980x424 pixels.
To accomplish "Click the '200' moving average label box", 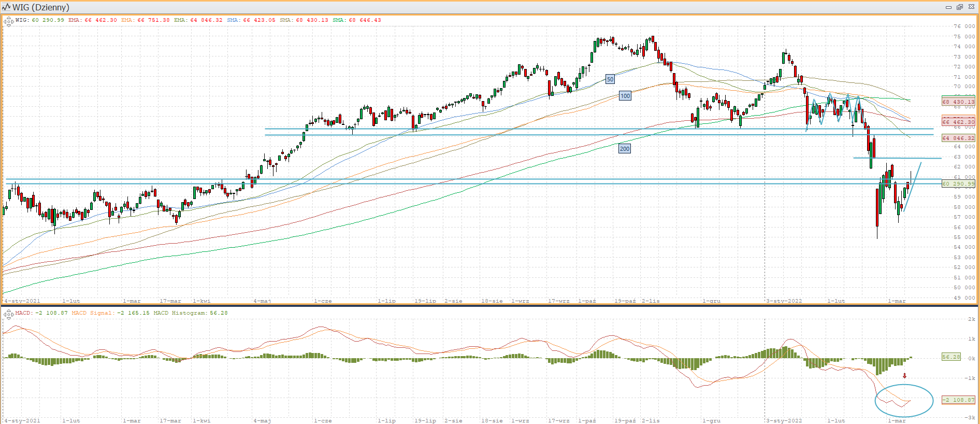I will [x=625, y=149].
